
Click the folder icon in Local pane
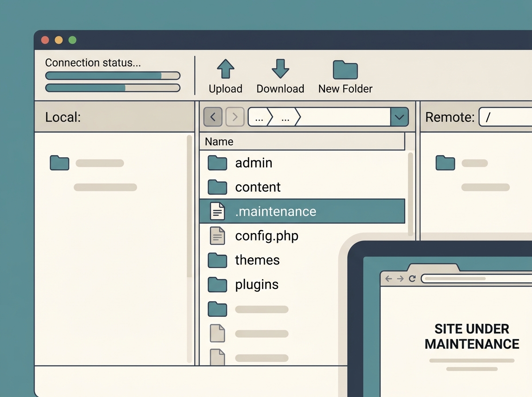coord(59,163)
